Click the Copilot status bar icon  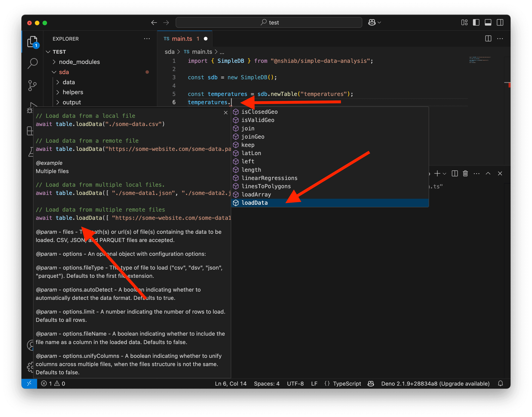(x=371, y=383)
